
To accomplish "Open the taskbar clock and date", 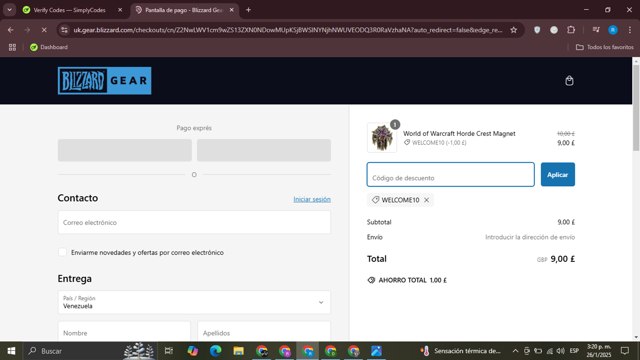I will pyautogui.click(x=599, y=351).
